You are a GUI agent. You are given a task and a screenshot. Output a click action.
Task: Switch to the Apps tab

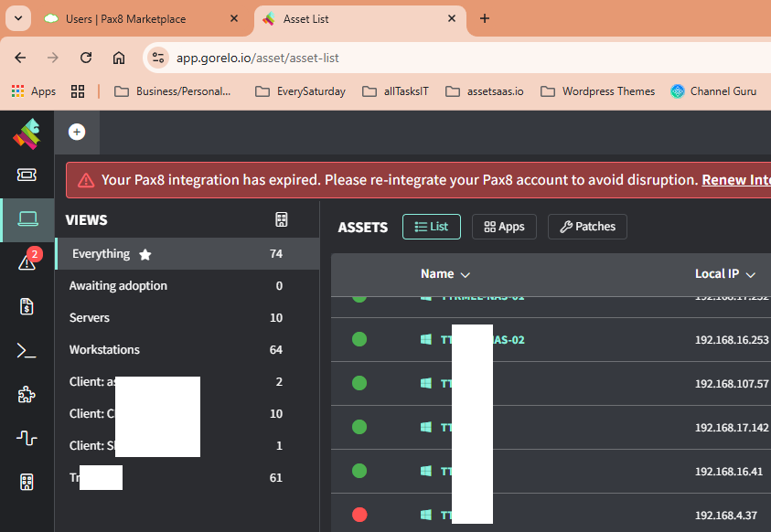tap(504, 227)
